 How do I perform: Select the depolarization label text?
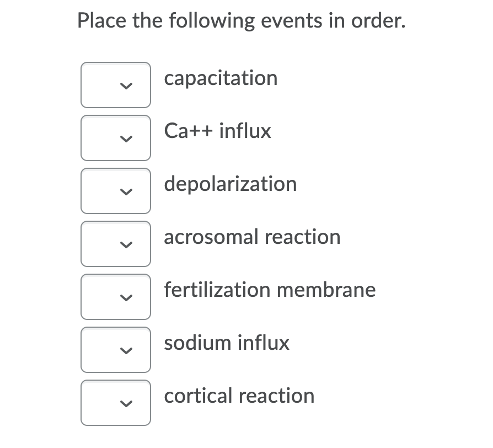[230, 184]
